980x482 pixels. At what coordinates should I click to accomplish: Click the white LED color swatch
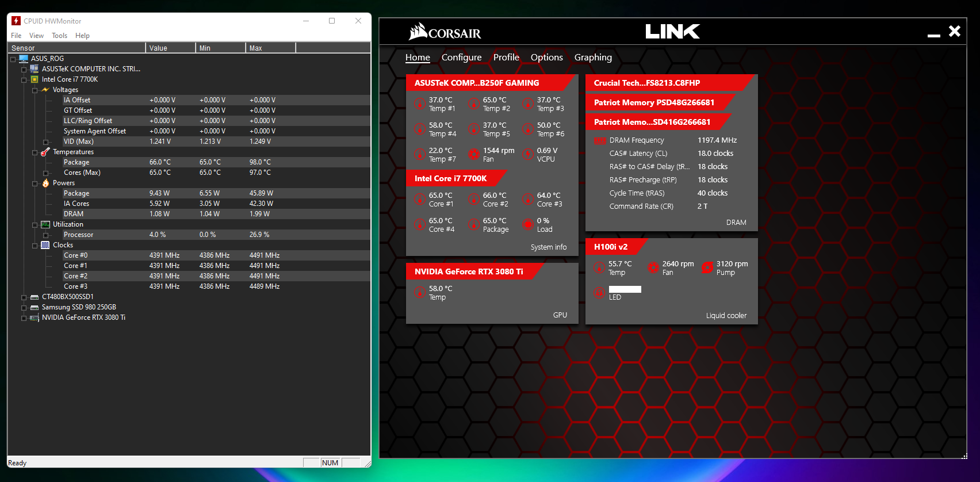(x=625, y=289)
